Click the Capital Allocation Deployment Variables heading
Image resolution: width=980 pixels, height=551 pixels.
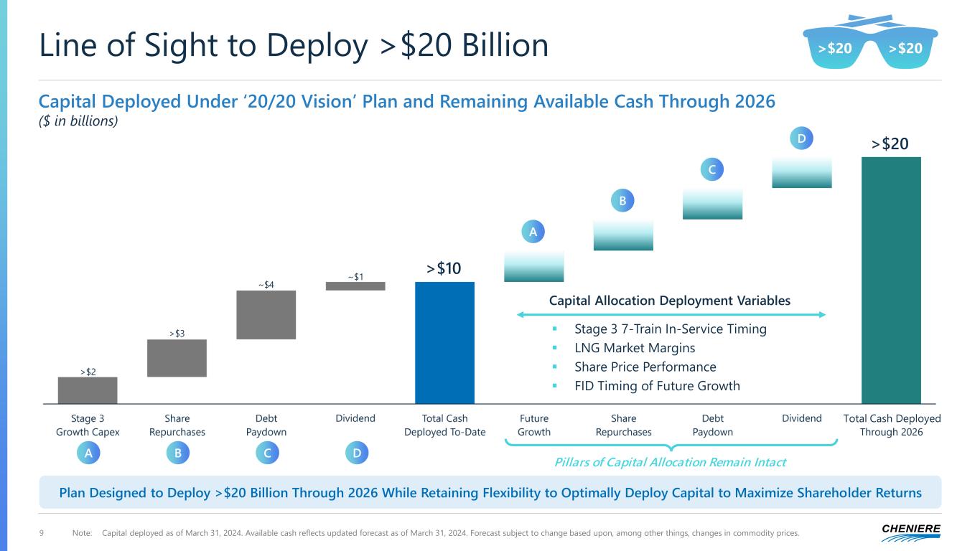point(669,301)
